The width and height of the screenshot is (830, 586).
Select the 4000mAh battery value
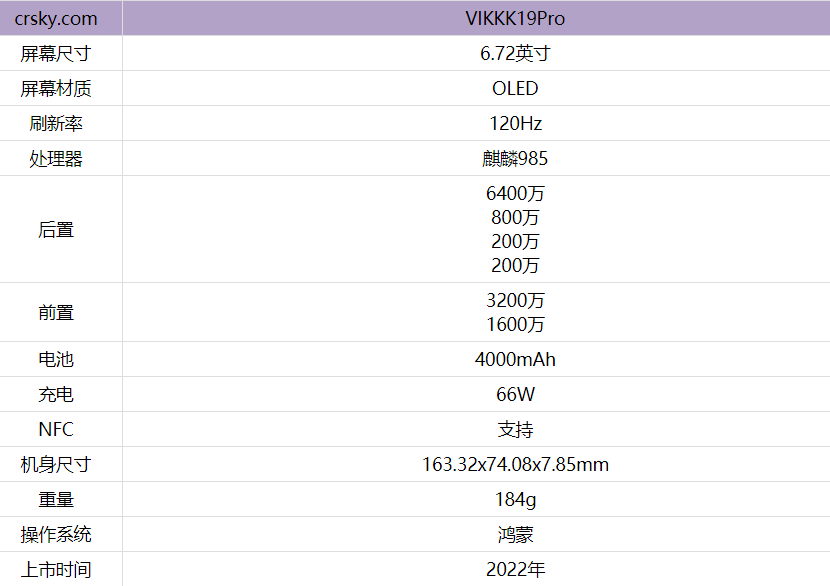click(515, 360)
